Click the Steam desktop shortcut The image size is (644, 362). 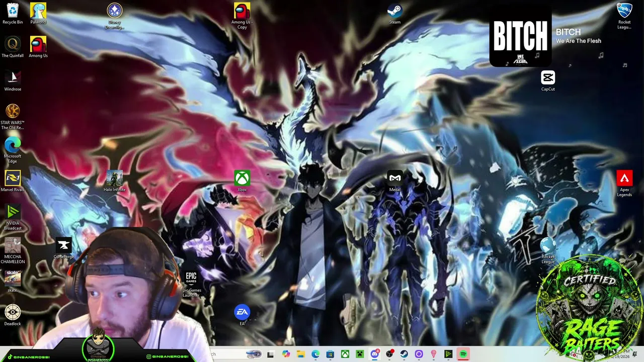pos(395,14)
